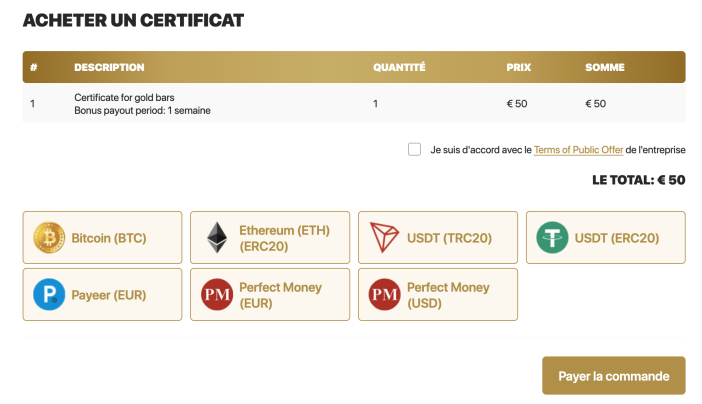Pick USDT (ERC20) payment option
Image resolution: width=702 pixels, height=404 pixels.
coord(606,237)
